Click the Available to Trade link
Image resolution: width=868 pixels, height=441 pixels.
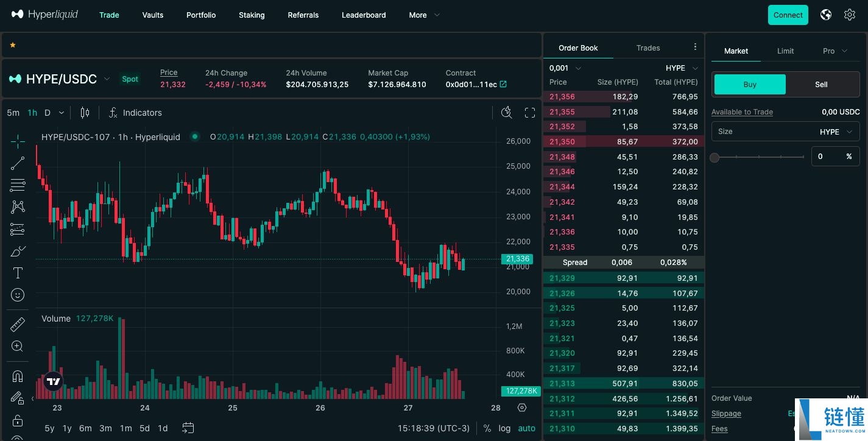coord(742,112)
